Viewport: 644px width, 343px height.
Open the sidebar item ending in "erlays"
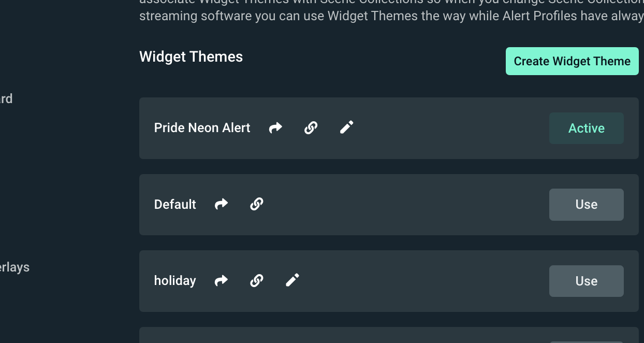click(x=14, y=267)
